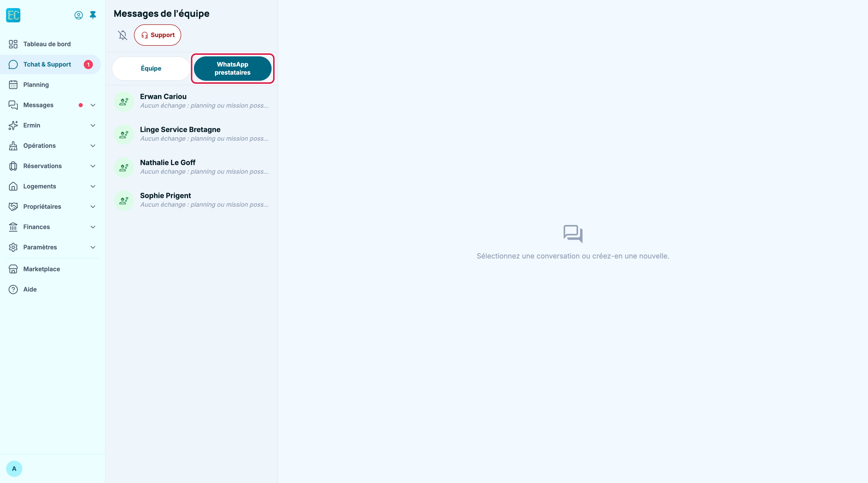Toggle the muted notifications bell
Screen dimensions: 868x483
click(123, 35)
